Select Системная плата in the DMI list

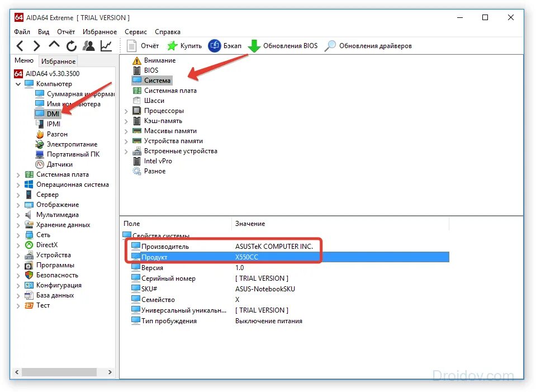[164, 90]
